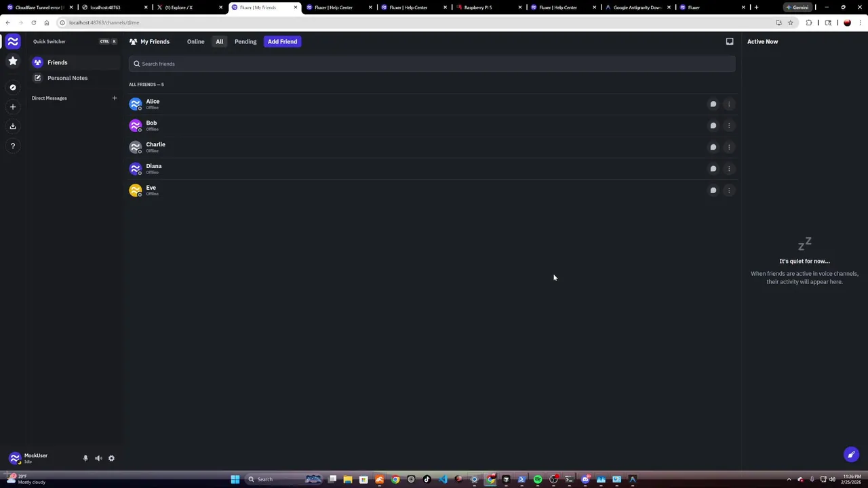Open Personal Notes in the sidebar
The width and height of the screenshot is (868, 488).
pyautogui.click(x=75, y=78)
